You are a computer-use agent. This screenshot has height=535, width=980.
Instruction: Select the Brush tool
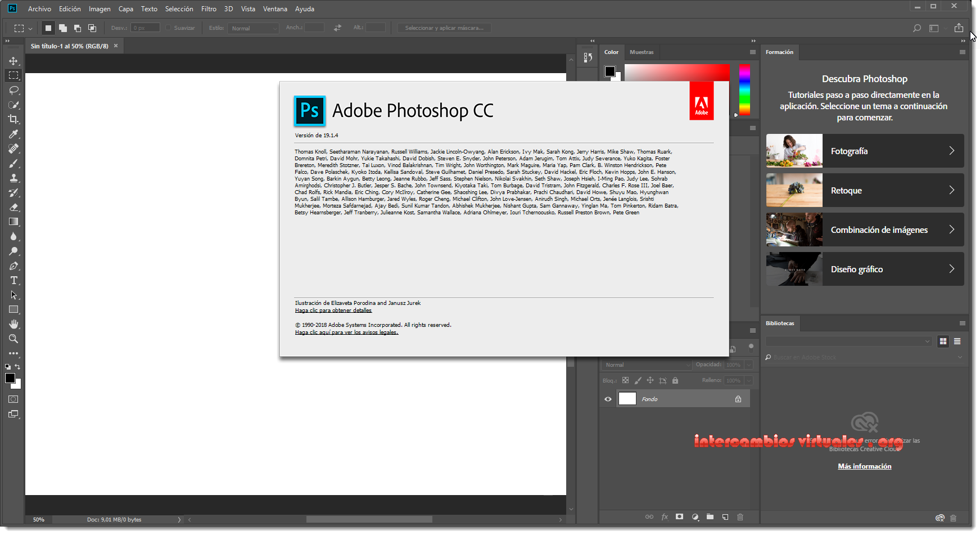[13, 163]
